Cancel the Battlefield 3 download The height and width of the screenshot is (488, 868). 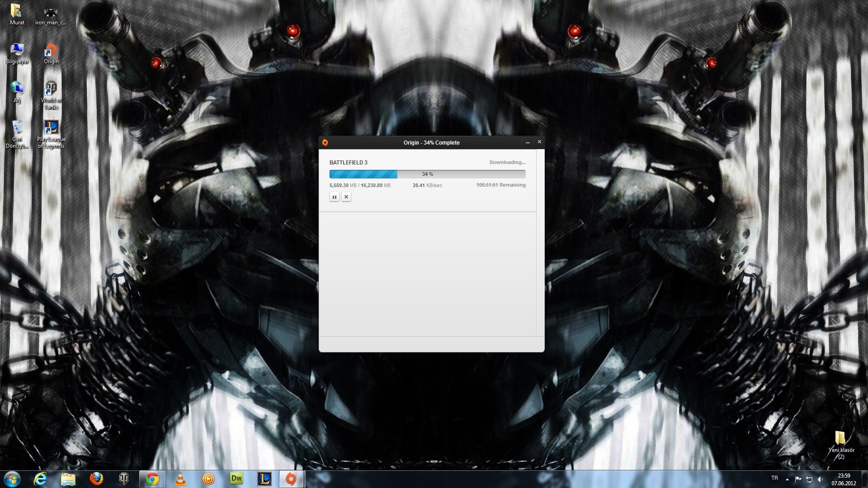tap(346, 197)
